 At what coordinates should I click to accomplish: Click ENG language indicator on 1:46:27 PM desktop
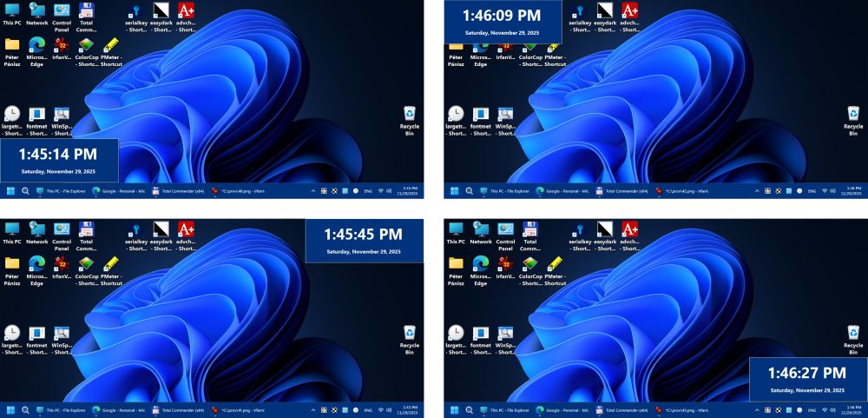[812, 409]
